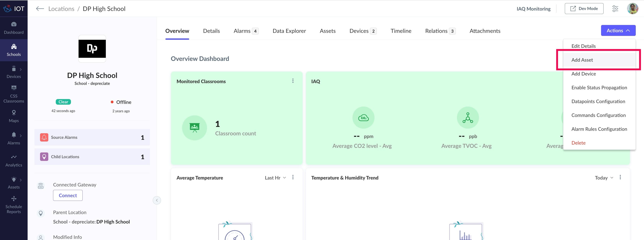Viewport: 644px width, 240px height.
Task: Go to Analytics in sidebar
Action: coord(14,161)
